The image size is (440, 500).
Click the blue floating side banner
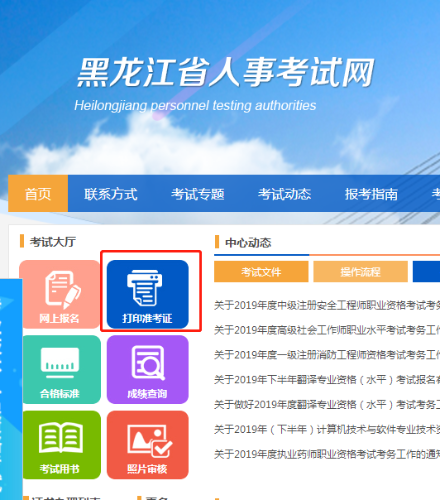11,389
